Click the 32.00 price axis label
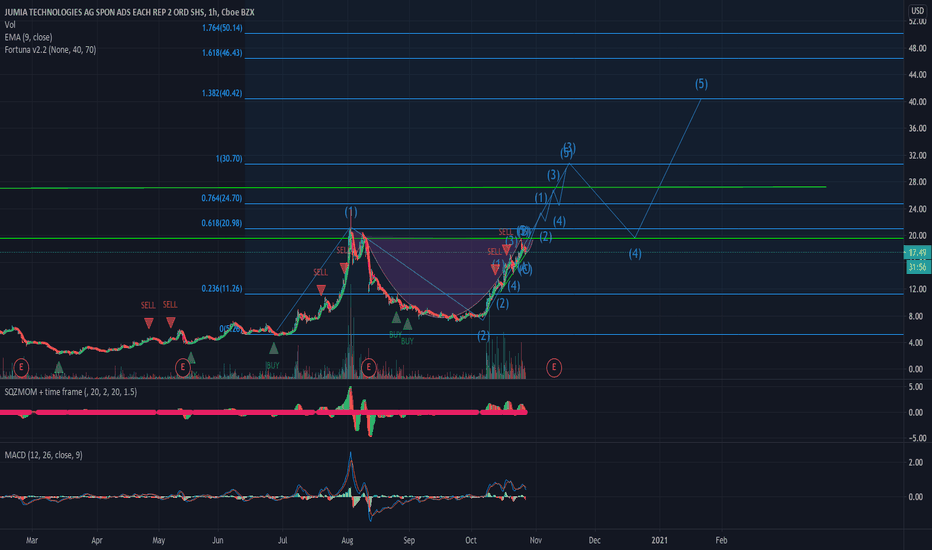The width and height of the screenshot is (932, 550). [917, 156]
